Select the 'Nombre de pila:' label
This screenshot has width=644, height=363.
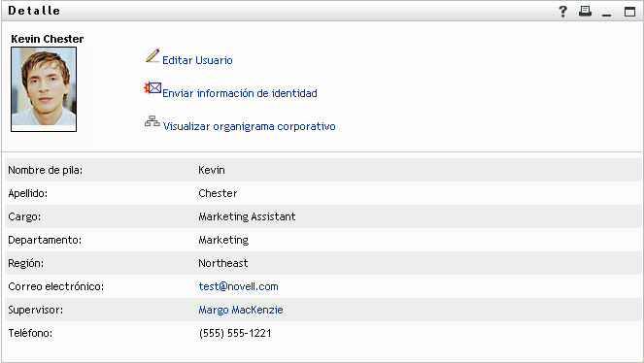pos(46,170)
